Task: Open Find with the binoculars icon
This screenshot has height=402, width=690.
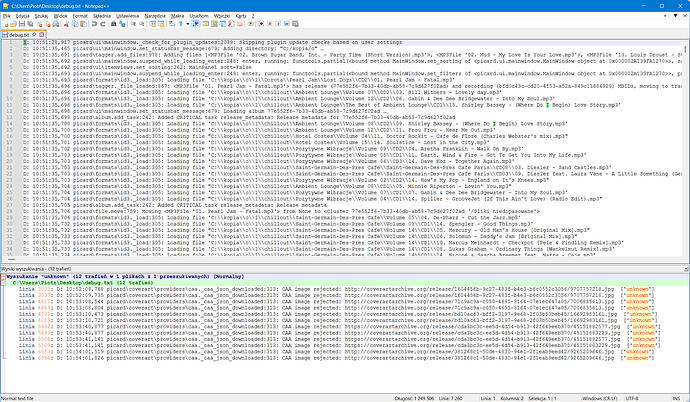Action: click(x=114, y=24)
